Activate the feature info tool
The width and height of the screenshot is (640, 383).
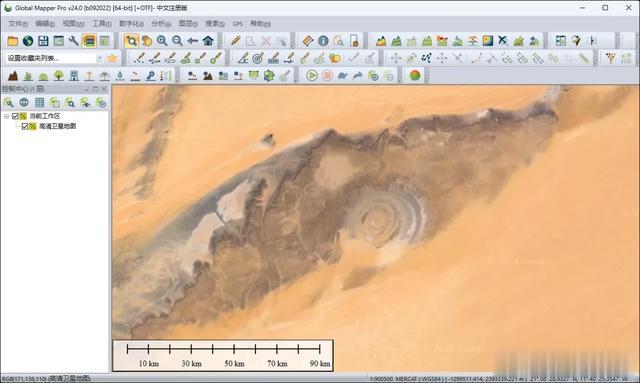point(323,41)
